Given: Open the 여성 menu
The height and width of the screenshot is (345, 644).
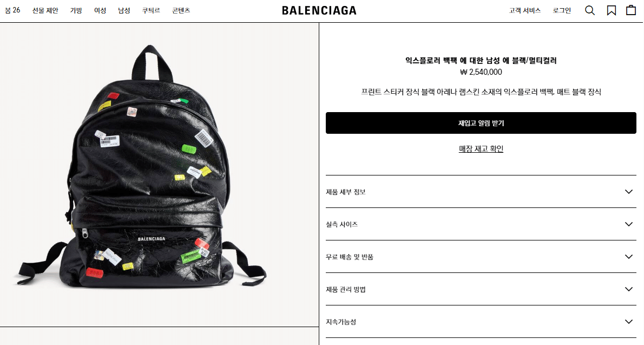Looking at the screenshot, I should click(x=100, y=10).
